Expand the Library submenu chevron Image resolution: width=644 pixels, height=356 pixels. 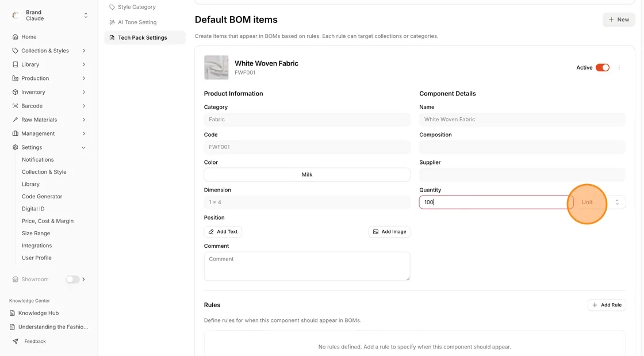[84, 64]
